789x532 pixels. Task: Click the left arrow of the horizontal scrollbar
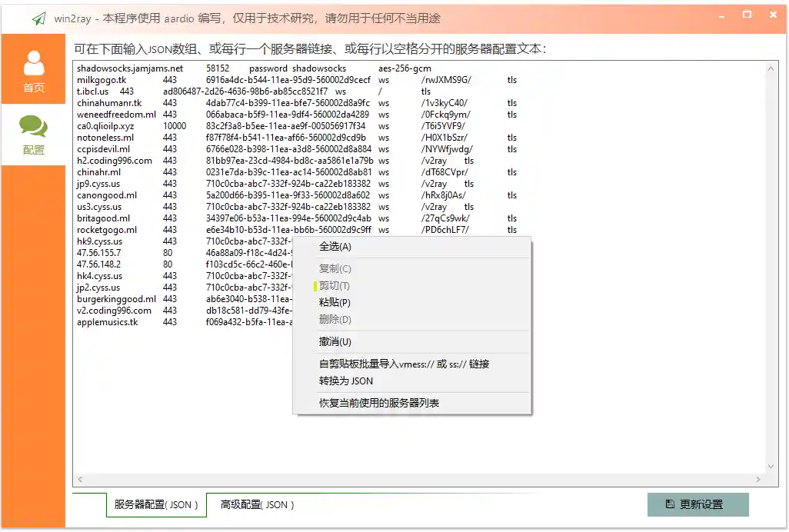[x=80, y=479]
